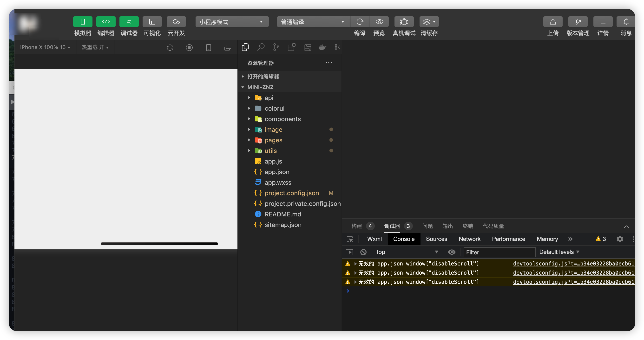The width and height of the screenshot is (644, 340).
Task: Open the app.json file
Action: 277,172
